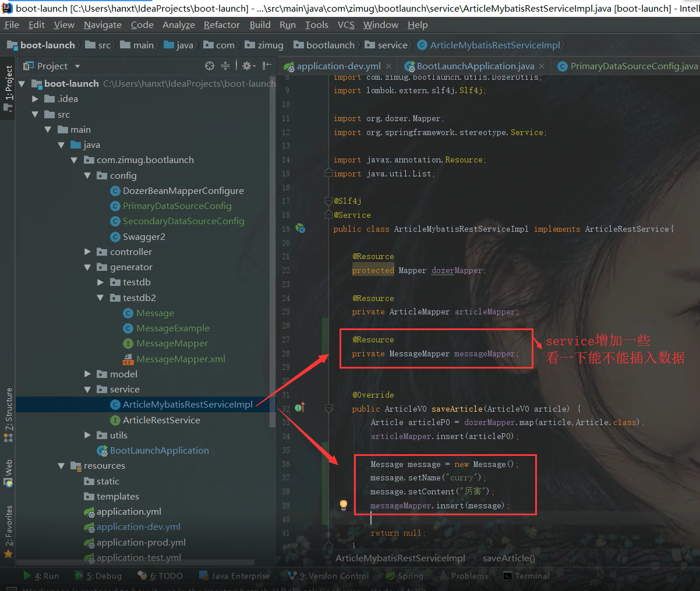Expand the utils package
700x591 pixels.
[87, 435]
